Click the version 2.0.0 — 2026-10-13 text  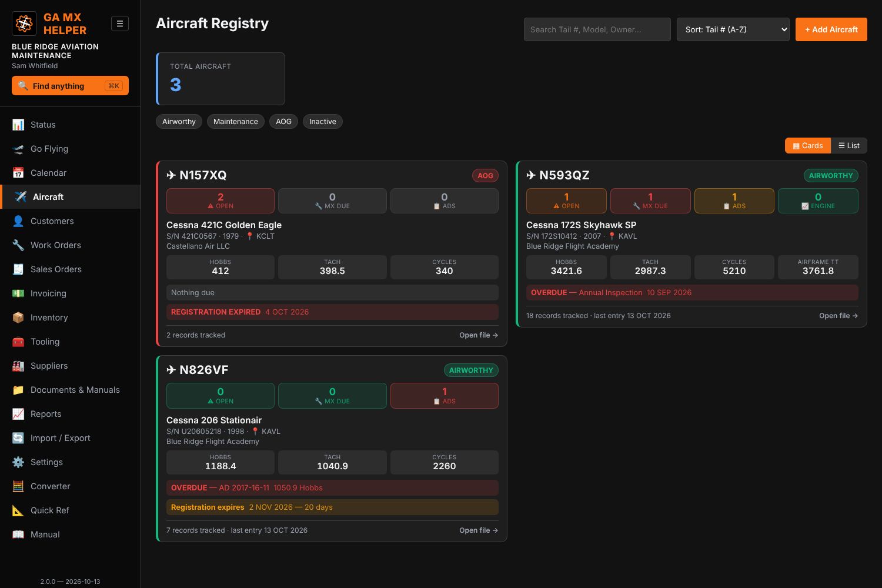(70, 582)
